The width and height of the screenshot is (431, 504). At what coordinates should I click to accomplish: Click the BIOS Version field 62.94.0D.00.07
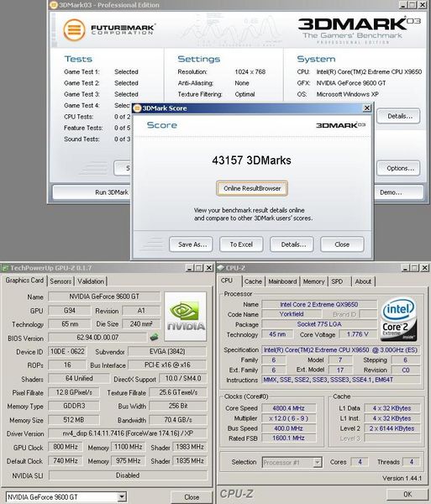[x=97, y=338]
